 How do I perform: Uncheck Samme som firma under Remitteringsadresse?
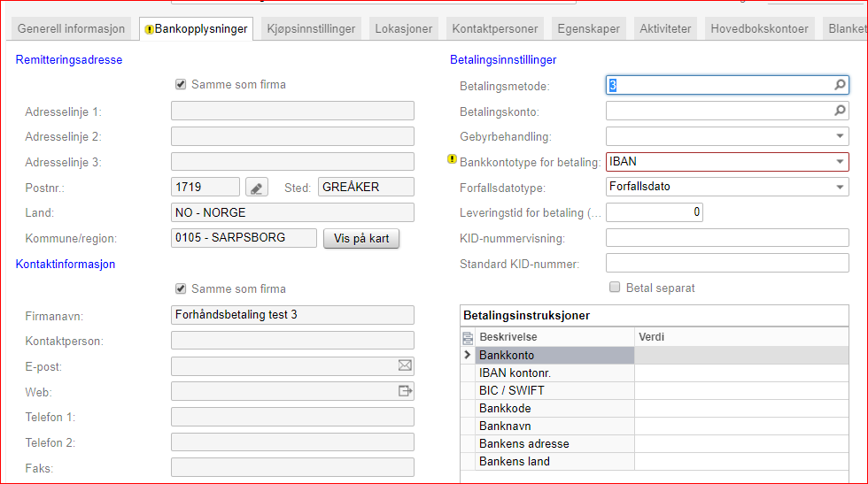(181, 84)
